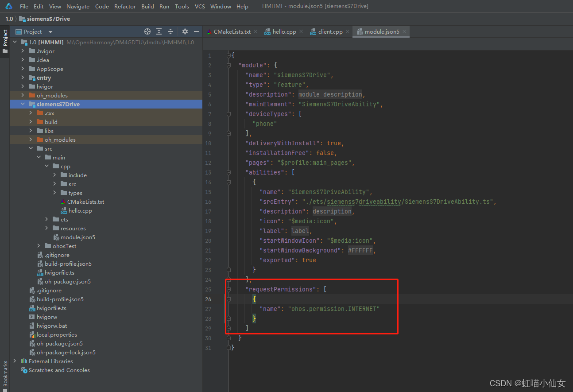Expand the .cxx folder
Viewport: 573px width, 392px height.
pyautogui.click(x=31, y=113)
